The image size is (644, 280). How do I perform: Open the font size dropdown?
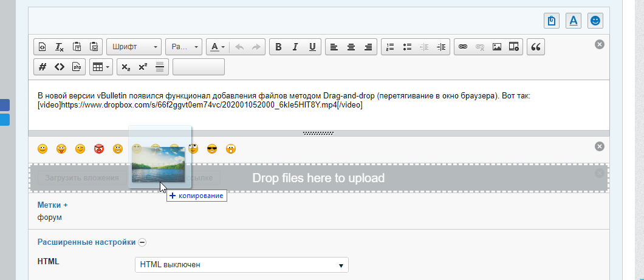[184, 47]
